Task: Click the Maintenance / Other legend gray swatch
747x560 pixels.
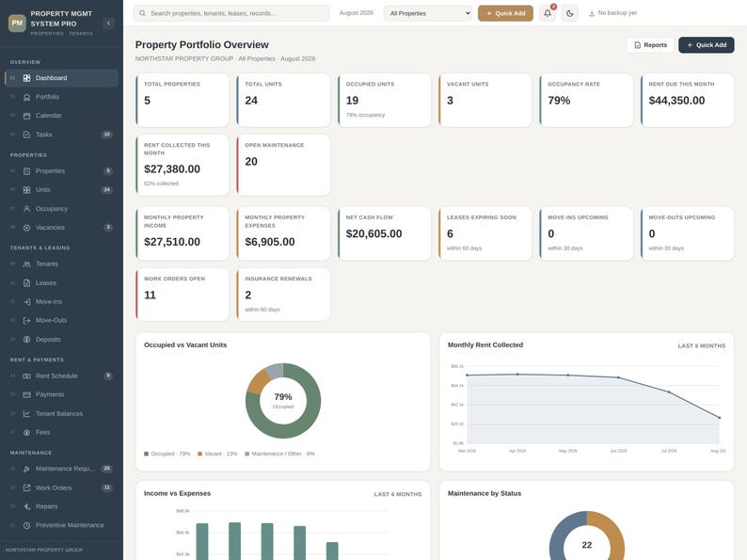Action: 247,454
